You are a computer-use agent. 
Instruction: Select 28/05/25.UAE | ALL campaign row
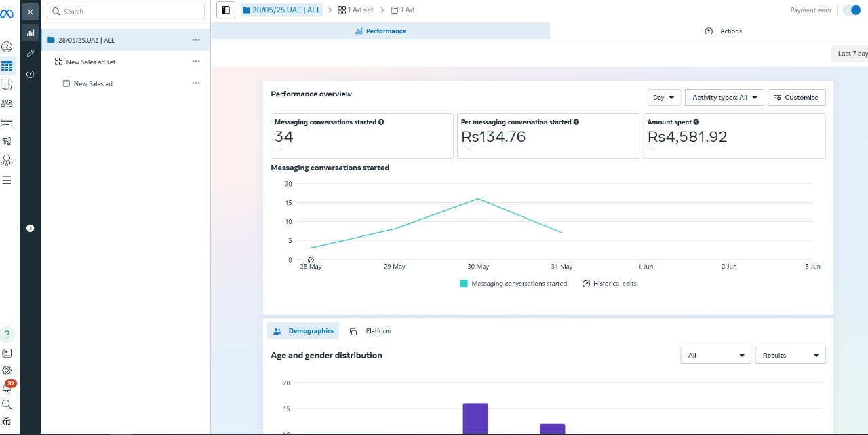(x=125, y=40)
